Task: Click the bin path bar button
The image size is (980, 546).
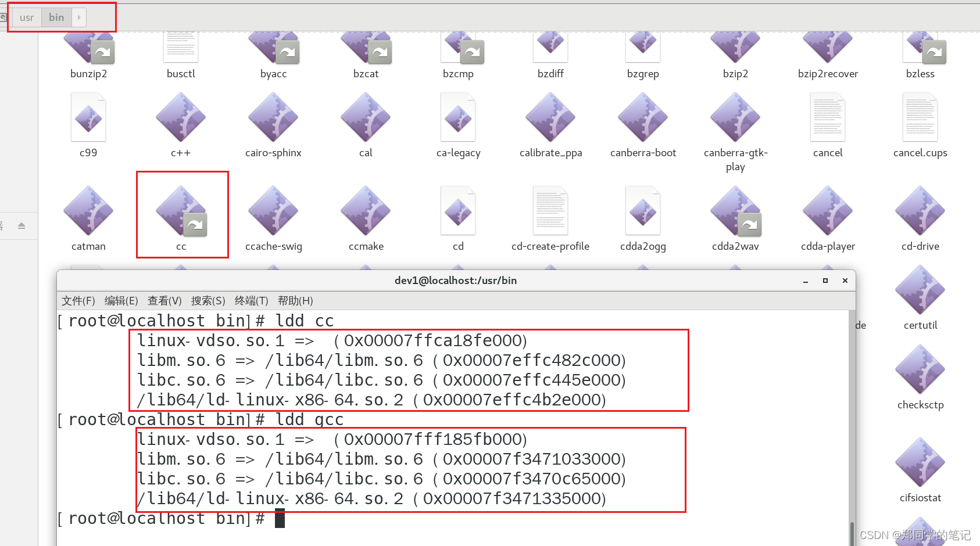Action: tap(56, 17)
